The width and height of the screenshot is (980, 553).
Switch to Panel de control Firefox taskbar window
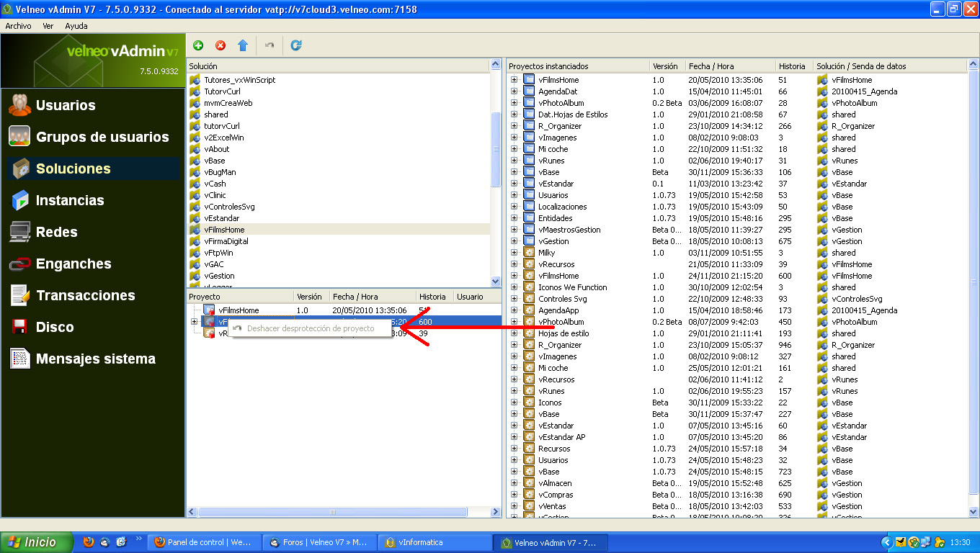(x=204, y=542)
